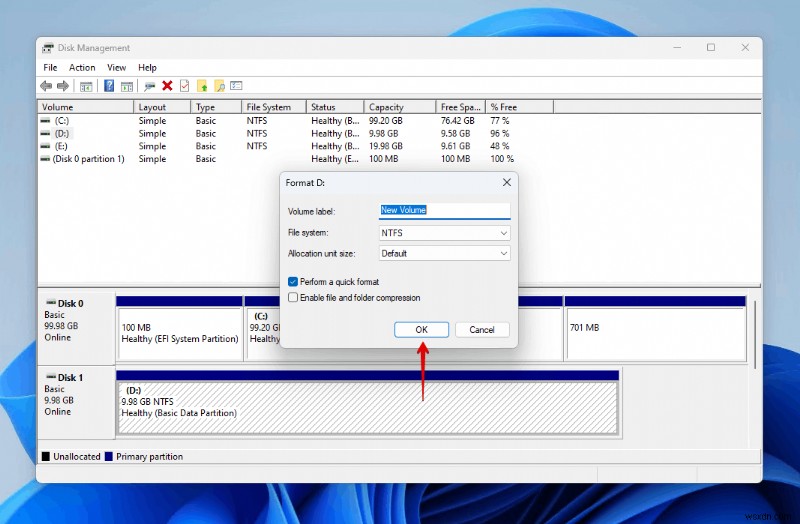Click the Disk 0 drive icon in lower pane
Image resolution: width=800 pixels, height=524 pixels.
tap(51, 303)
